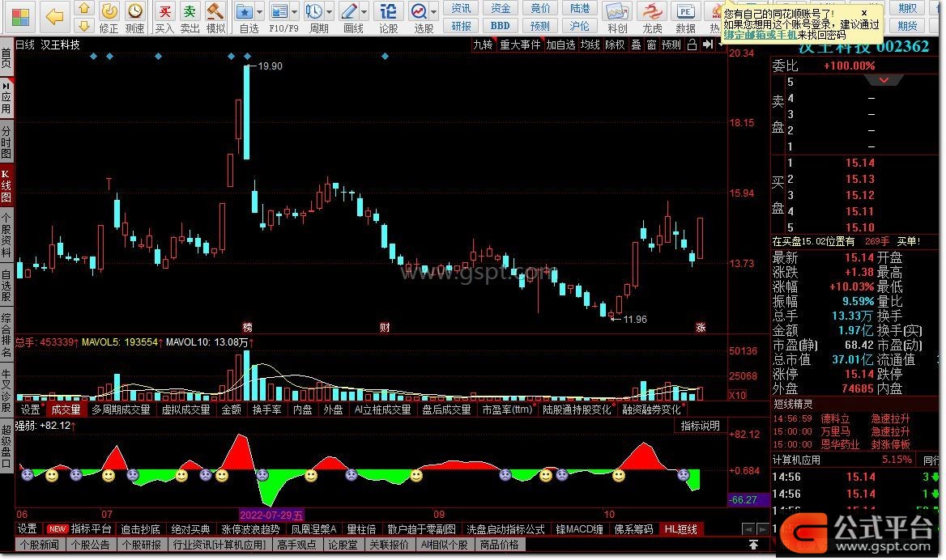Open the 数据 PE data icon
This screenshot has height=560, width=946.
click(x=685, y=18)
